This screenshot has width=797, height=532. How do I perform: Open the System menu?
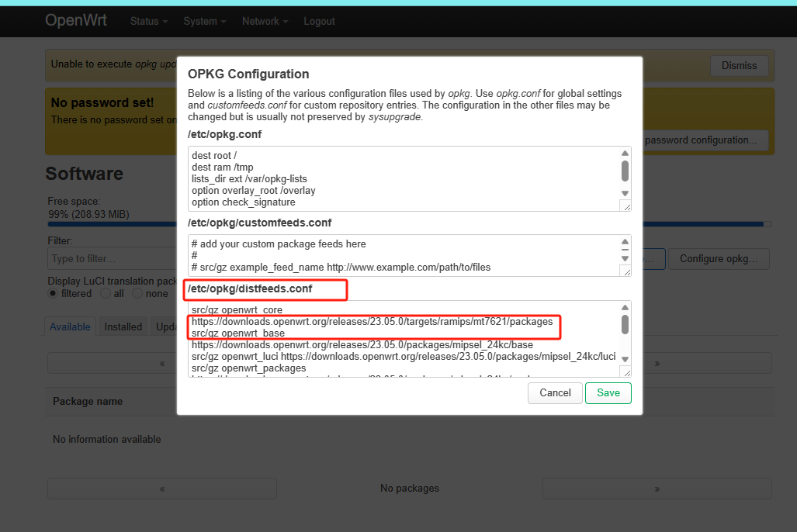point(205,22)
